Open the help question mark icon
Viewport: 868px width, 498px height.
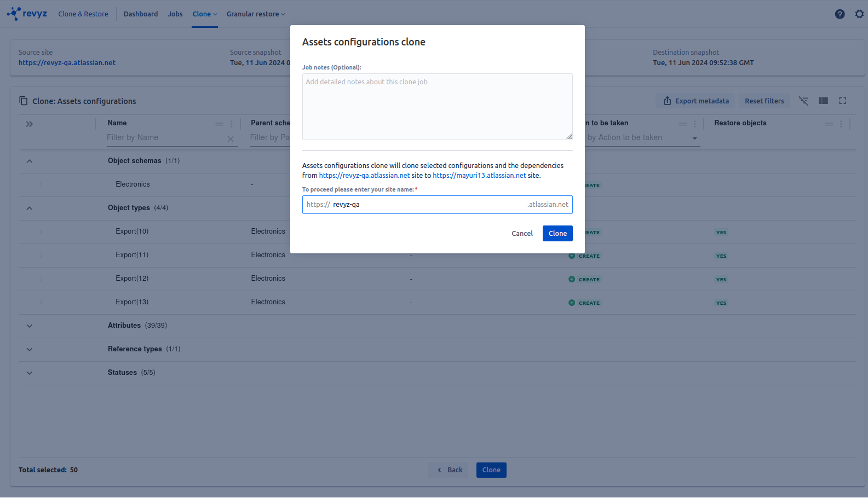[x=840, y=14]
